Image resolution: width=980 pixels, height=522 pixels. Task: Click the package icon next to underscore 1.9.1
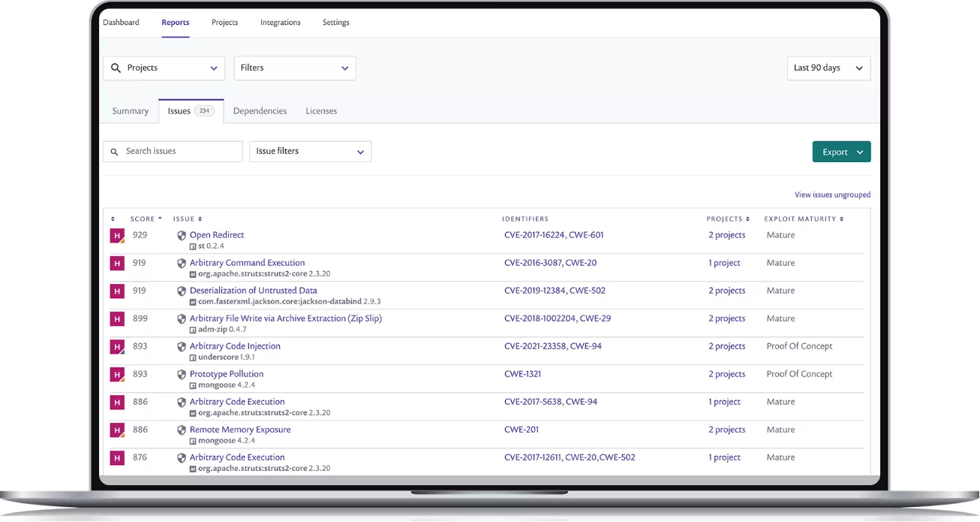coord(193,358)
